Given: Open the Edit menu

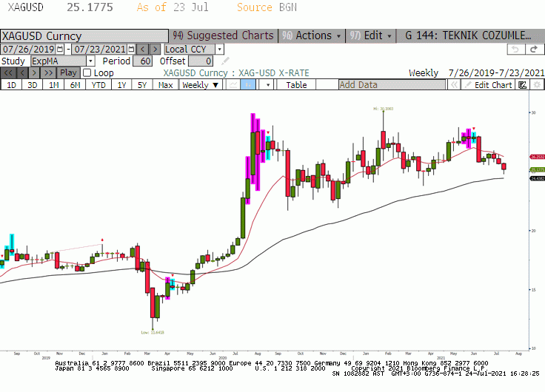Looking at the screenshot, I should (x=370, y=36).
